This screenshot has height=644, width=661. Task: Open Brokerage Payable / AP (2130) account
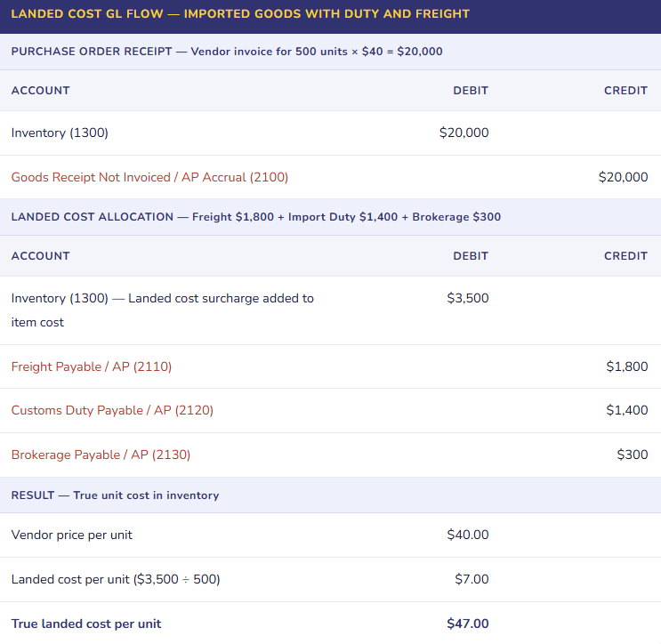[101, 455]
